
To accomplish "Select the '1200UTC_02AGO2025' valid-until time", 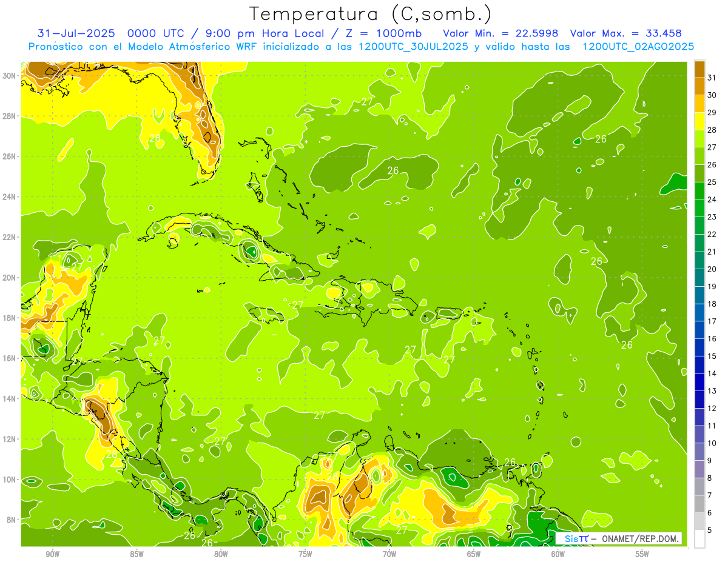I will pos(638,47).
